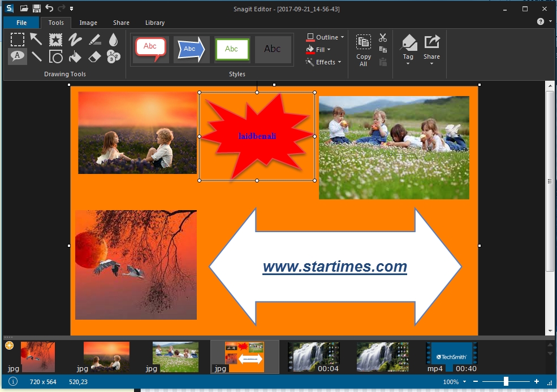Switch to the Image tab
Viewport: 557px width, 392px height.
pos(88,23)
